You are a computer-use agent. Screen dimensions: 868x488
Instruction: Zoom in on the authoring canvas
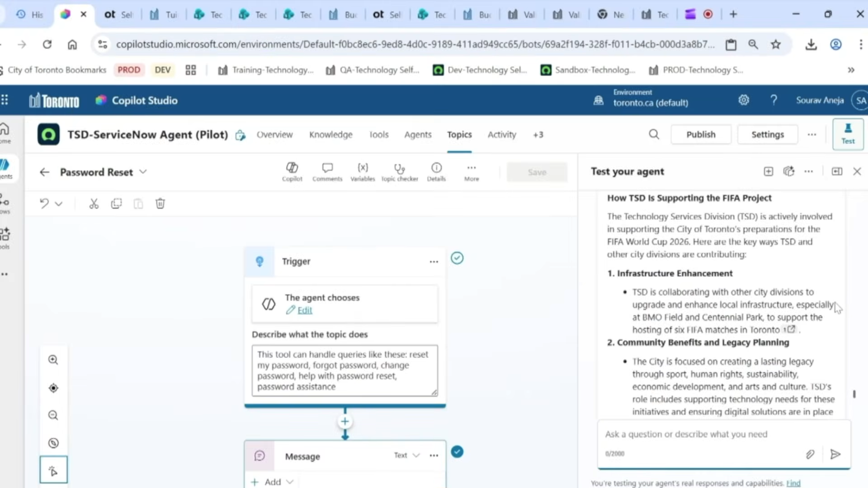[x=53, y=360]
